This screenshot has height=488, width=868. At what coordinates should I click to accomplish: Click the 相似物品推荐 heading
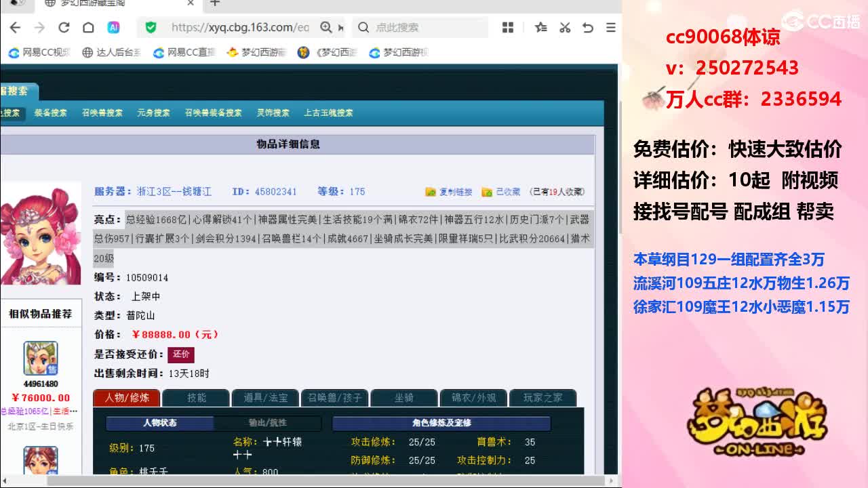click(x=40, y=314)
